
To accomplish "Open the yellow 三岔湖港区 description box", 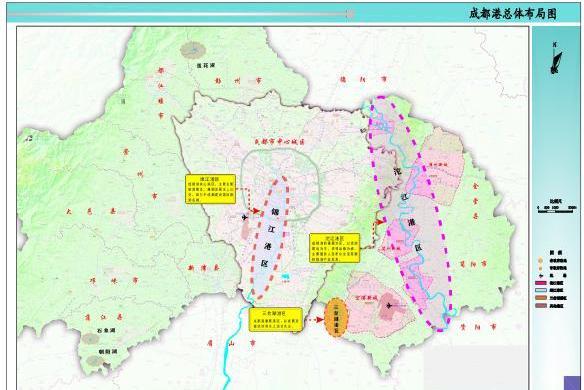I will pos(276,320).
